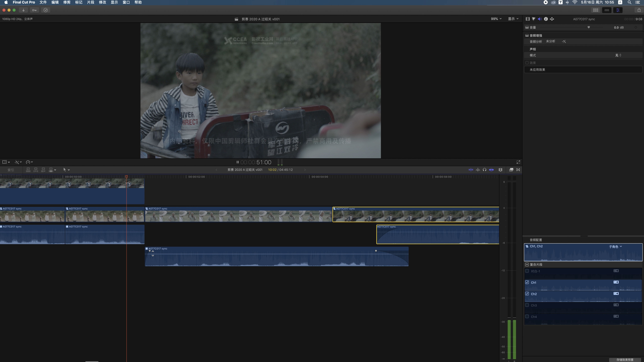644x362 pixels.
Task: Open the 99% viewer zoom dropdown
Action: click(496, 19)
